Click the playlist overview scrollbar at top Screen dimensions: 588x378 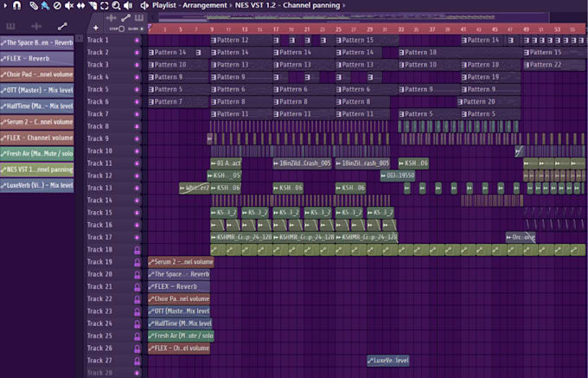(x=353, y=17)
